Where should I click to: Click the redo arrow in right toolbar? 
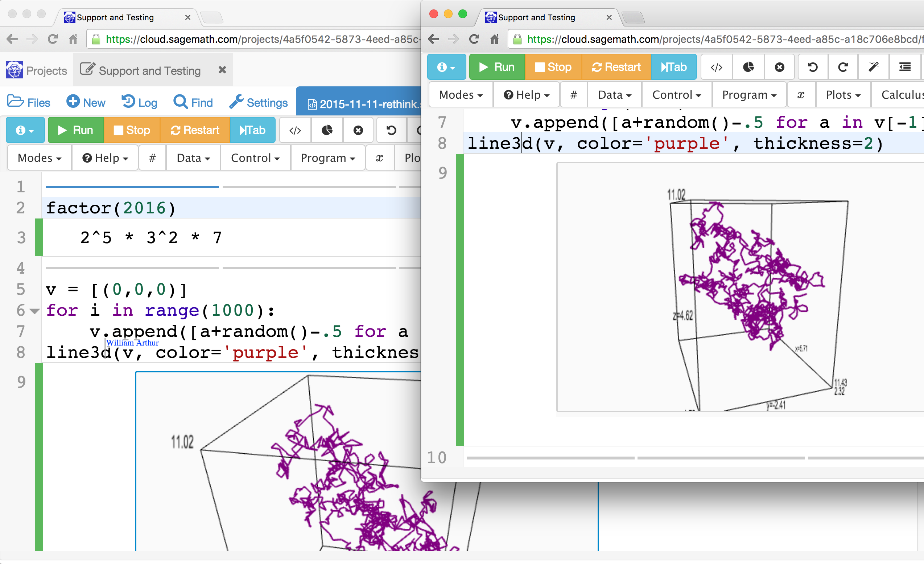click(x=843, y=67)
